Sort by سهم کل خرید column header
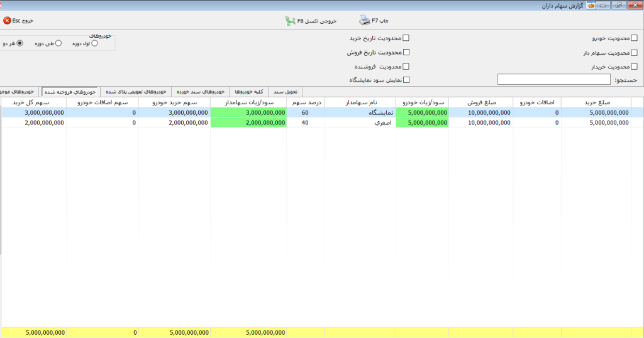This screenshot has width=644, height=338. 34,102
